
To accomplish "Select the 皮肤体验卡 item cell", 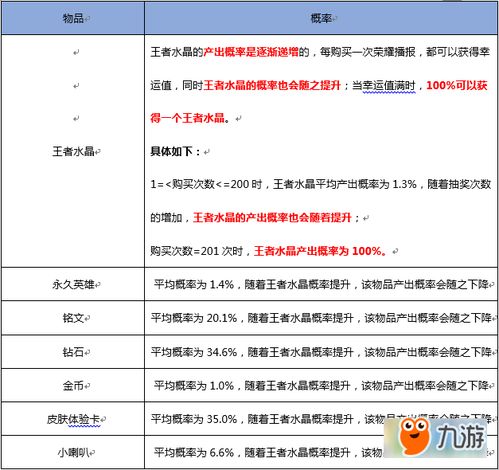I will tap(73, 419).
